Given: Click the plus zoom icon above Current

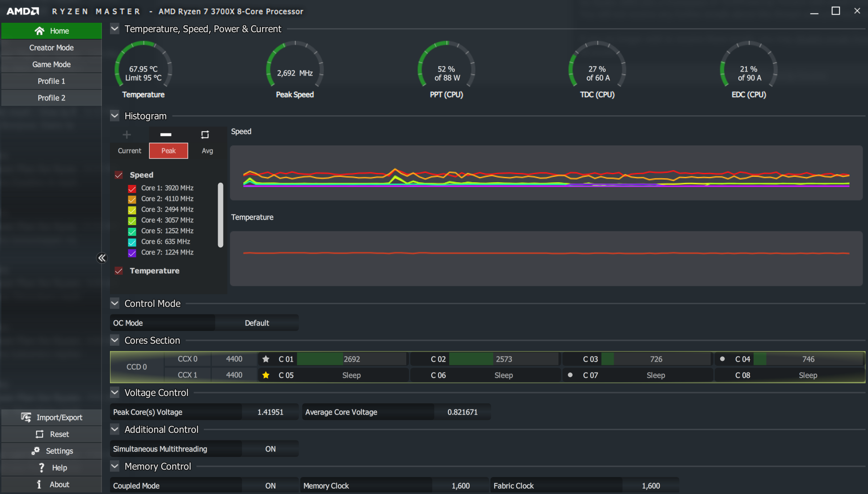Looking at the screenshot, I should pos(127,134).
